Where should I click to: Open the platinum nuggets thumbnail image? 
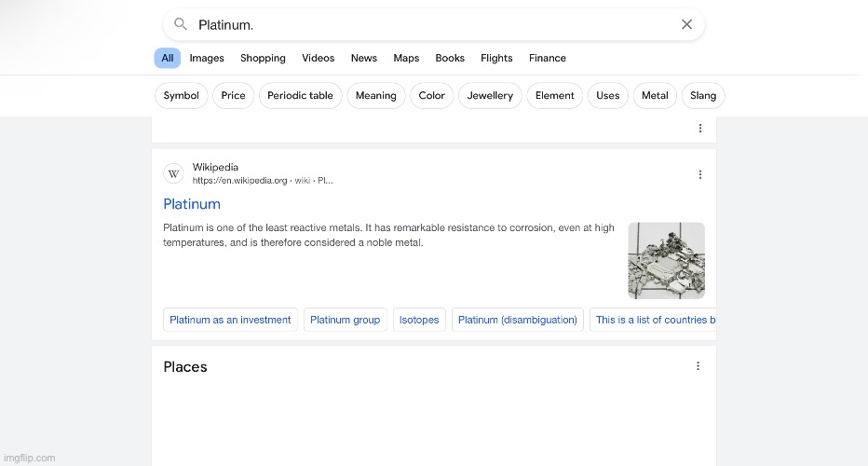click(x=666, y=260)
